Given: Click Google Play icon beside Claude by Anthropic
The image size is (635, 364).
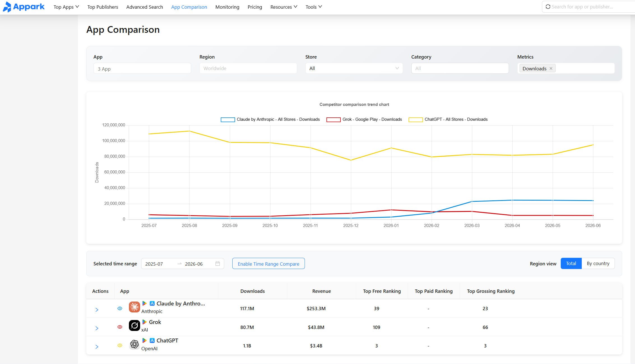Looking at the screenshot, I should click(x=145, y=303).
